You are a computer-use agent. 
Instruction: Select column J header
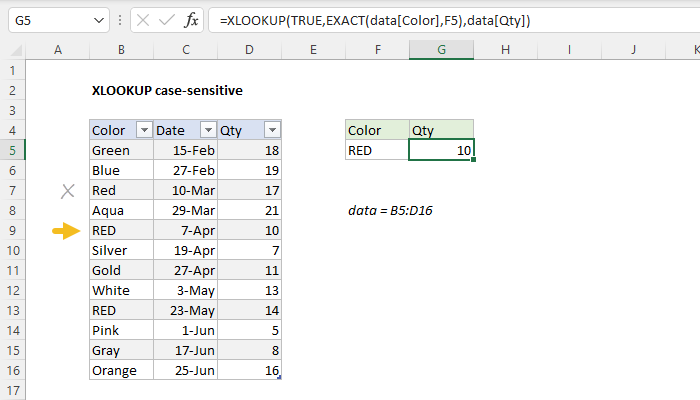coord(633,50)
